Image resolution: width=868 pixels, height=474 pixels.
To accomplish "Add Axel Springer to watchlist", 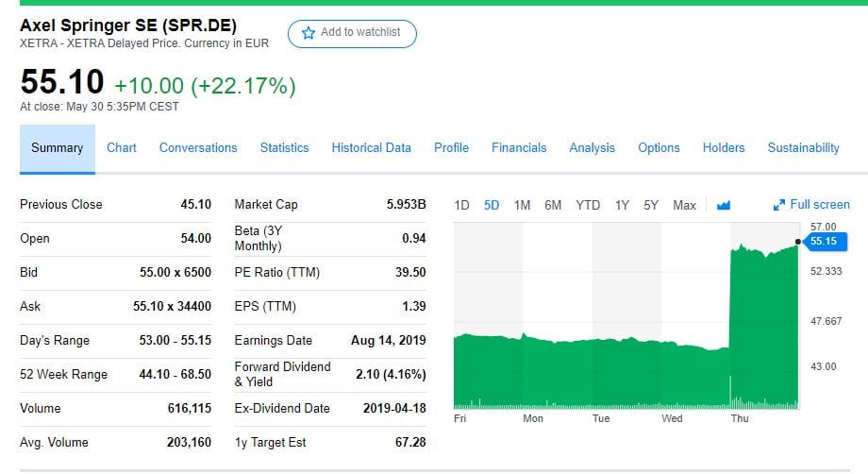I will click(352, 34).
